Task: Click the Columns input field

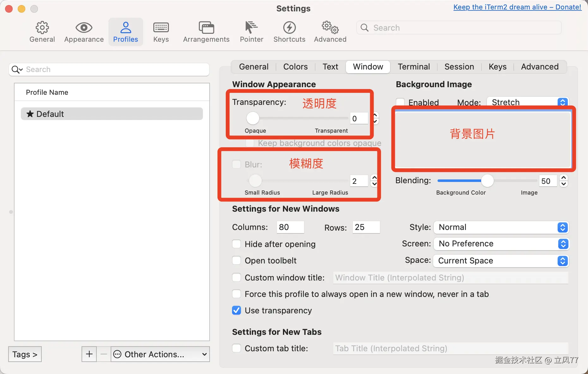Action: (290, 227)
